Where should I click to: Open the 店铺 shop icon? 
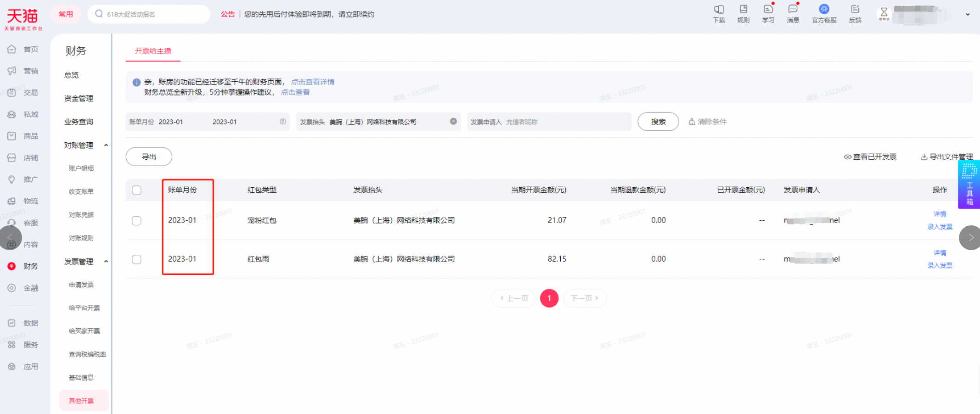12,157
